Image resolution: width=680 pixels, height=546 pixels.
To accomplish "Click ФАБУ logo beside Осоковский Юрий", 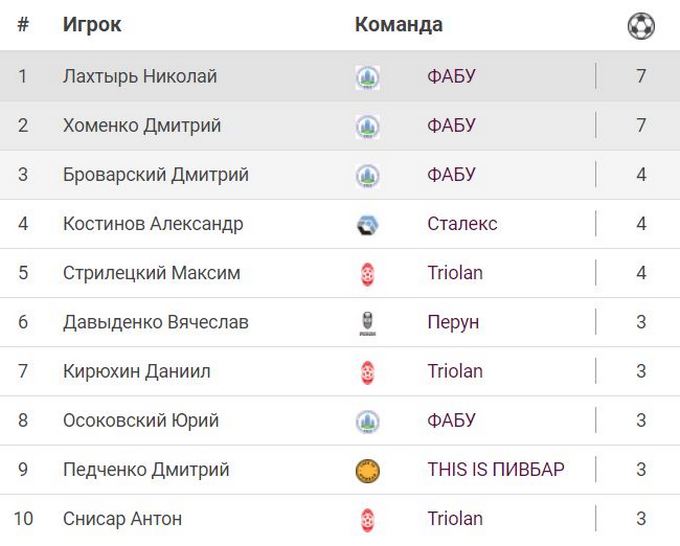I will (368, 421).
